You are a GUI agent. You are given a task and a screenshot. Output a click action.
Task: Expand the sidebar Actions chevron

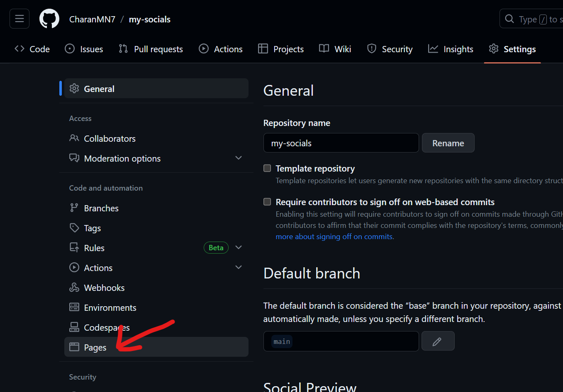tap(239, 267)
